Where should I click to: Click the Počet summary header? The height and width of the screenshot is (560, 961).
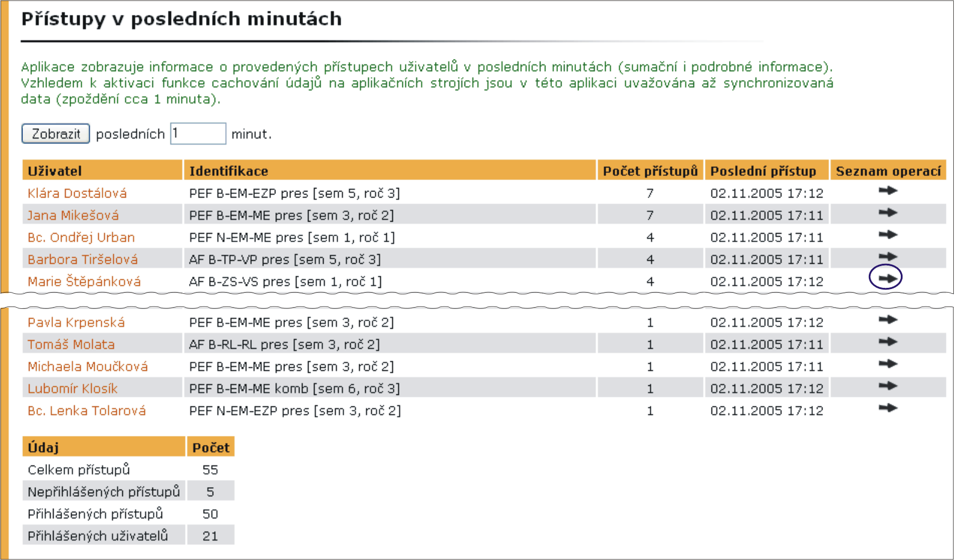click(211, 447)
